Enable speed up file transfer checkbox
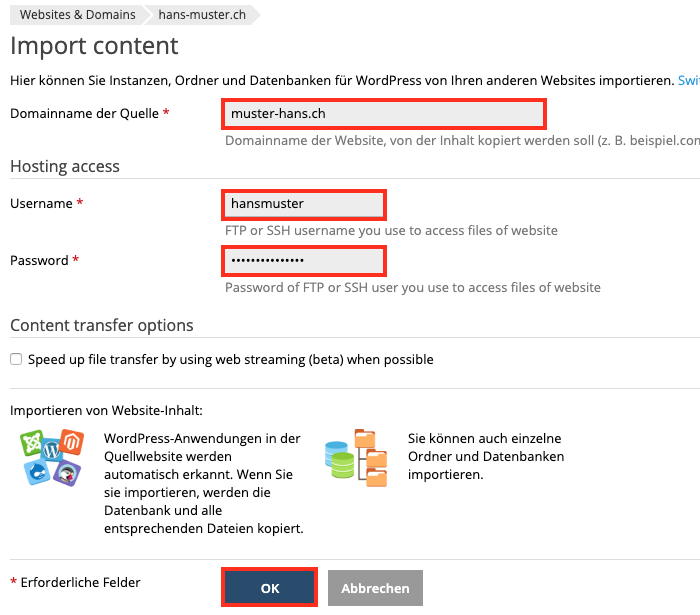700x615 pixels. point(16,360)
